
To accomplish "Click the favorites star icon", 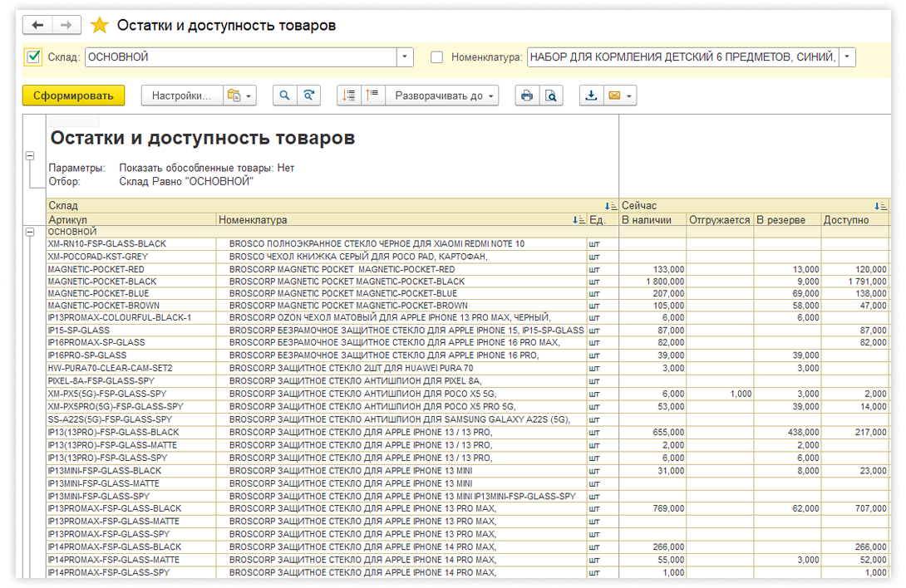I will tap(99, 25).
